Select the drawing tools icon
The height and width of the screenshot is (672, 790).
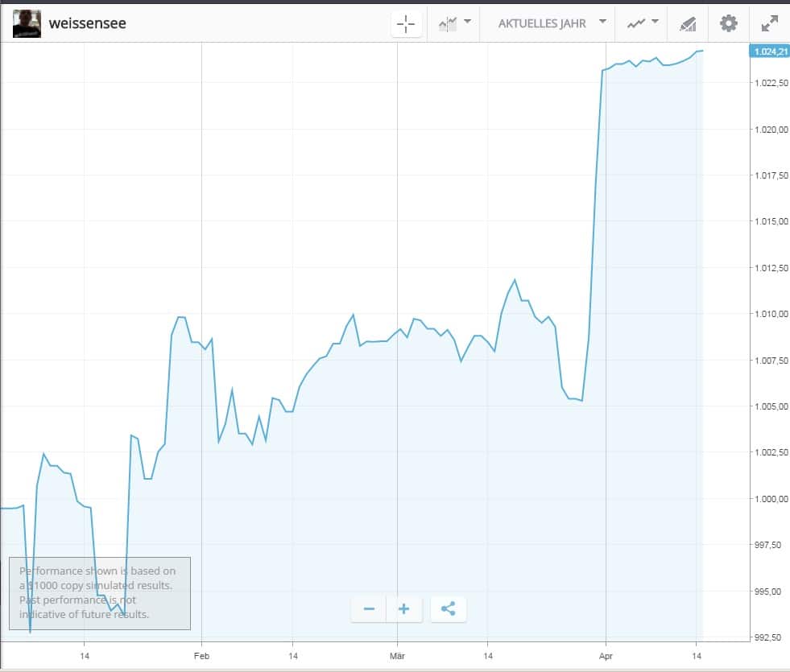pyautogui.click(x=688, y=23)
